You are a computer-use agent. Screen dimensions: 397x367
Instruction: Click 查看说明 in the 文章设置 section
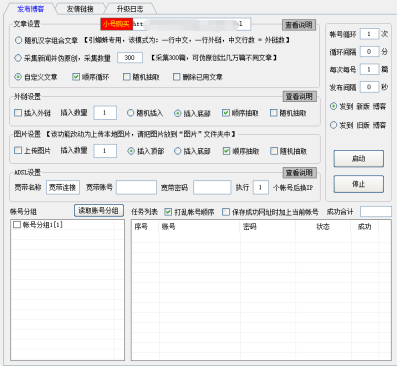point(299,25)
